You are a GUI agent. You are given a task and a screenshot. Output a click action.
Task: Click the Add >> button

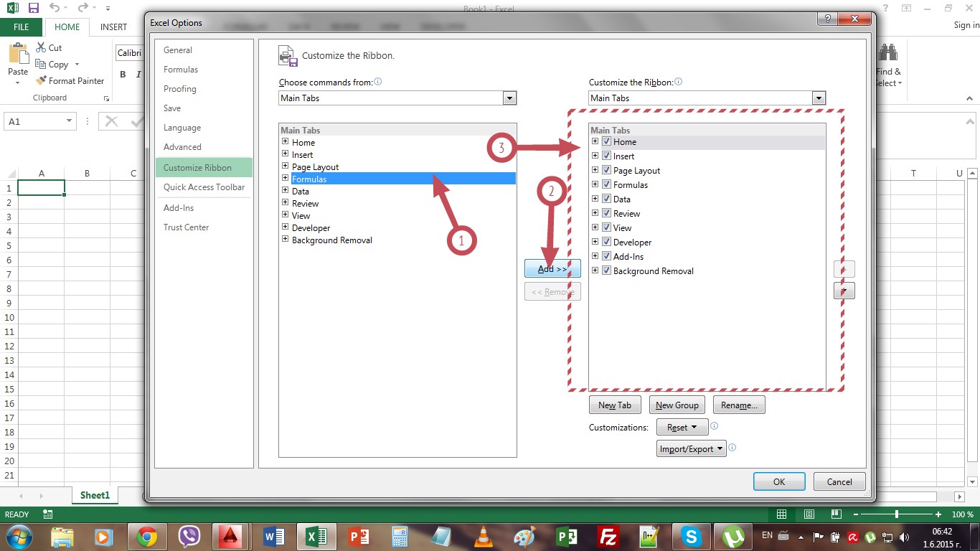coord(552,269)
